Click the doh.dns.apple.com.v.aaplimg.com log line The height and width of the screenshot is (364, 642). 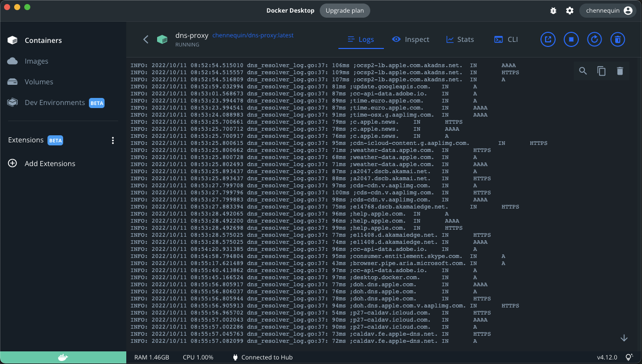click(325, 306)
